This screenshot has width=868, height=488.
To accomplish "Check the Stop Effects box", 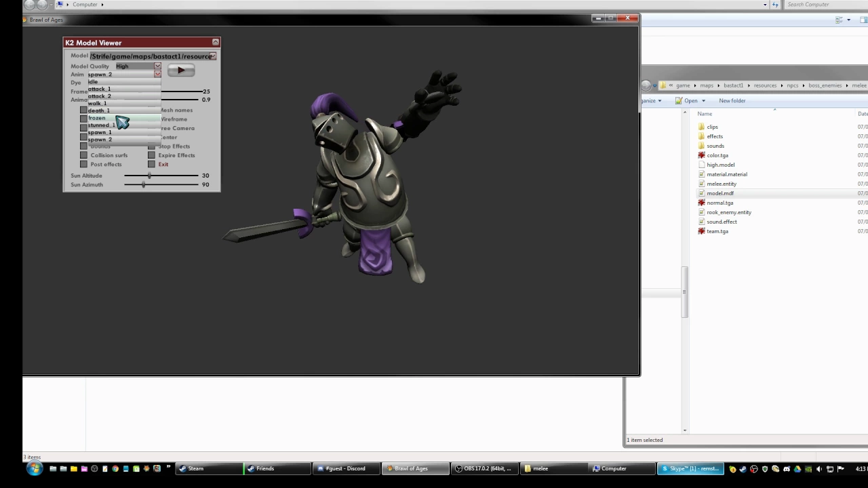I will tap(152, 146).
